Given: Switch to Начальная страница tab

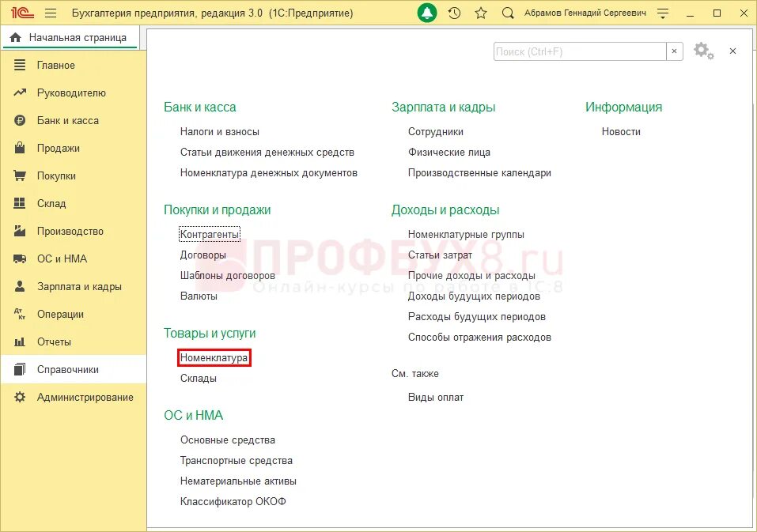Looking at the screenshot, I should point(70,38).
